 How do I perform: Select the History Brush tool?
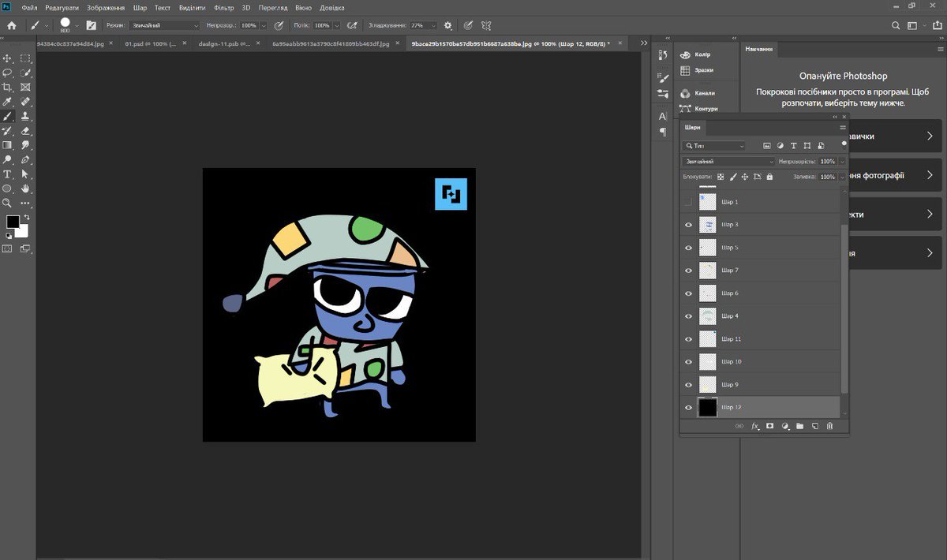pyautogui.click(x=8, y=131)
